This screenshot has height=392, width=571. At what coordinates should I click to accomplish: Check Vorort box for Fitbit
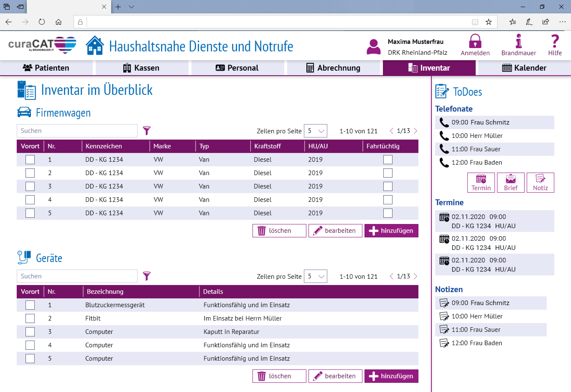pyautogui.click(x=30, y=319)
